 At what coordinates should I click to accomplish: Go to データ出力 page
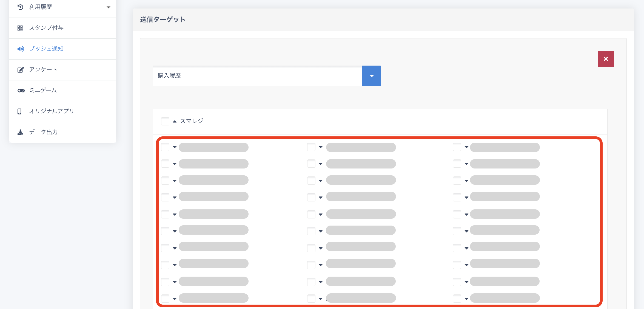43,132
